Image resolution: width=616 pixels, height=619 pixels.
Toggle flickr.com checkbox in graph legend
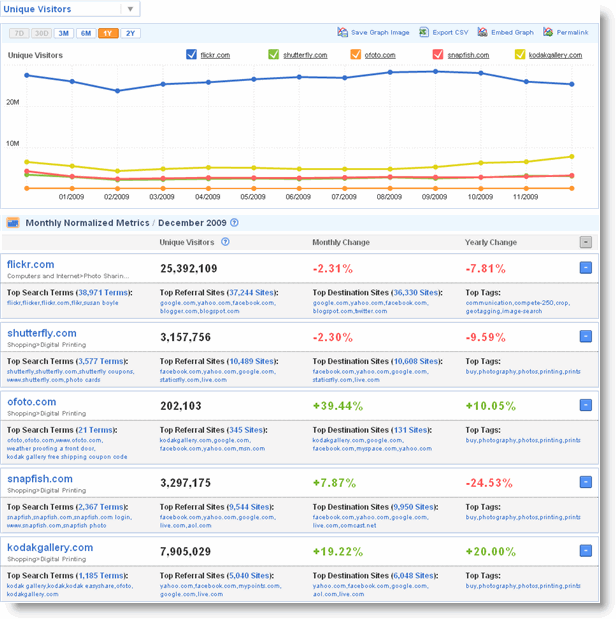[191, 54]
